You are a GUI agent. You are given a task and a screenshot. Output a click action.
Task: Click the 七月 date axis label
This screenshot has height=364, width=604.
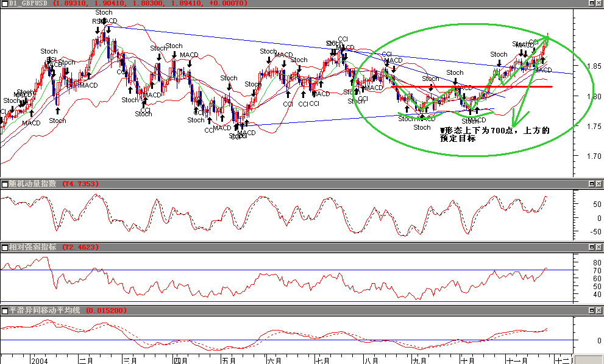(323, 360)
